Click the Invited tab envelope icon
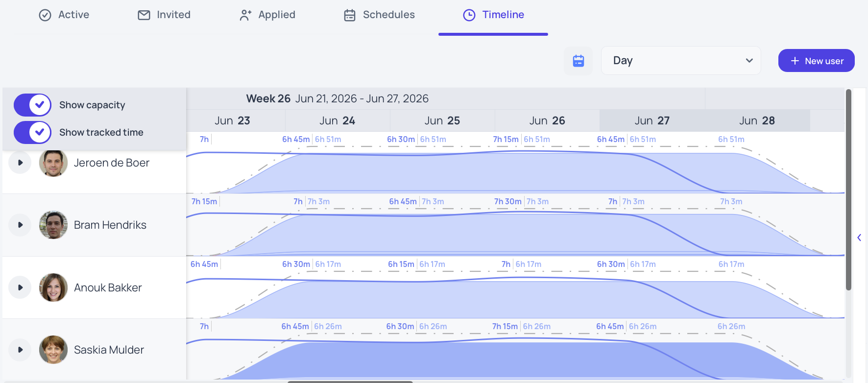868x383 pixels. click(x=144, y=15)
